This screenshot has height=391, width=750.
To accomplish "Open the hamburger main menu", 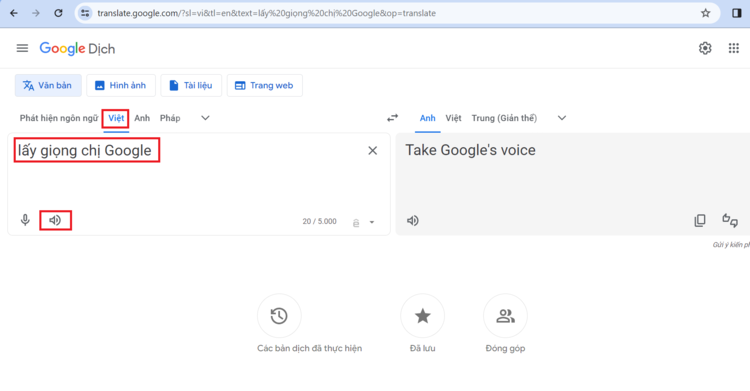I will tap(22, 48).
